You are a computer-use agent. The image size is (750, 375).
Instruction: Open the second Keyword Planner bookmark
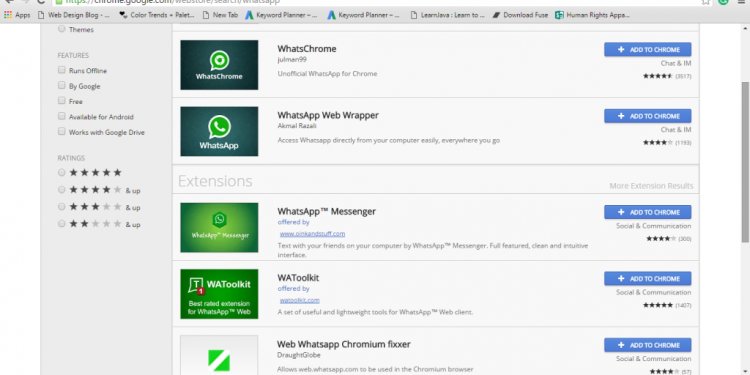pos(364,15)
